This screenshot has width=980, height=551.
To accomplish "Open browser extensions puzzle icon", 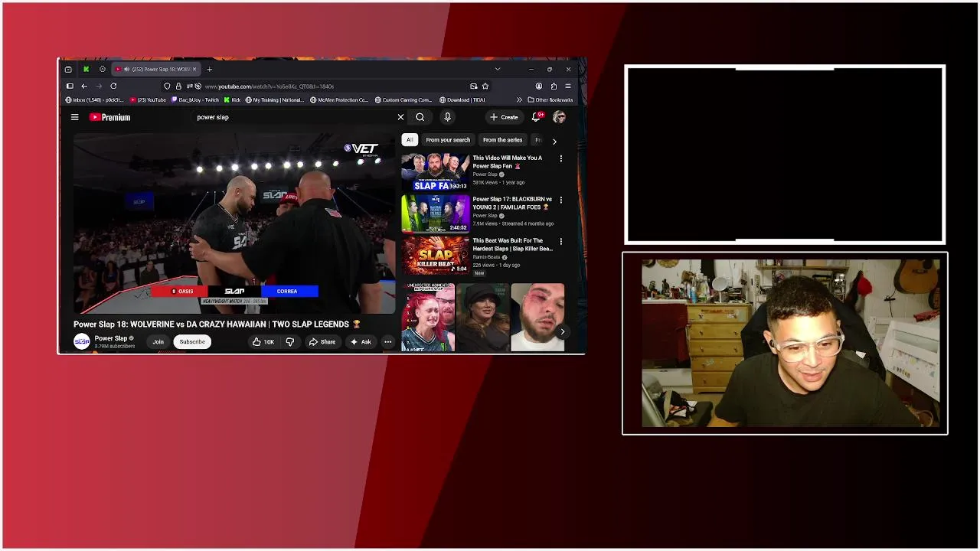I will [554, 86].
